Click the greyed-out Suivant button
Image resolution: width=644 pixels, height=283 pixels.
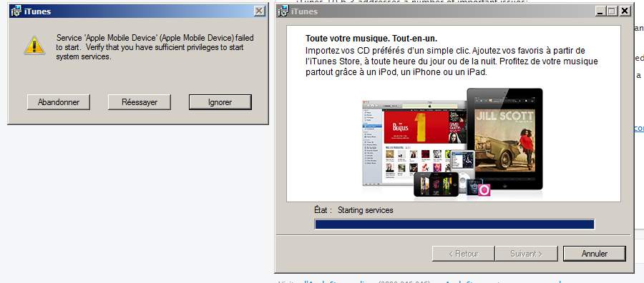point(526,254)
